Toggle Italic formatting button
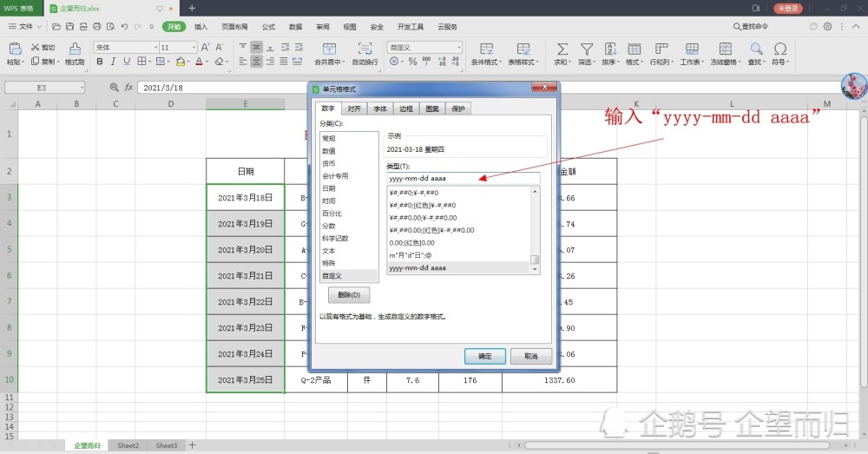The height and width of the screenshot is (454, 868). point(113,62)
